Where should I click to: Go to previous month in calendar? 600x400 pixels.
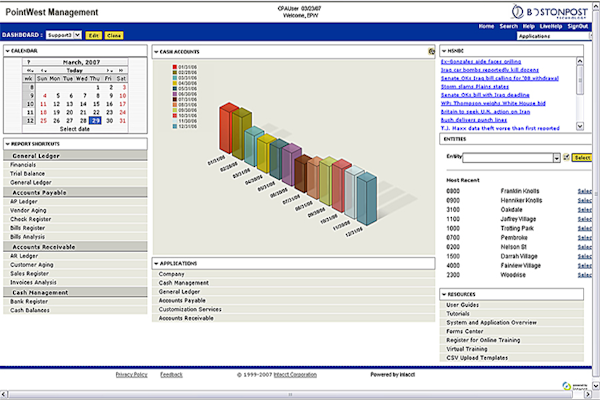click(x=44, y=70)
